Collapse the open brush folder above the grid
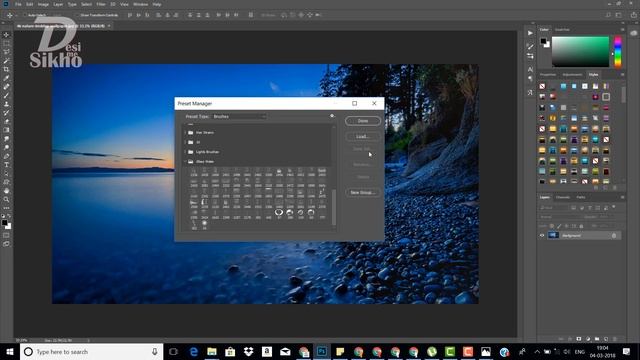 click(185, 162)
